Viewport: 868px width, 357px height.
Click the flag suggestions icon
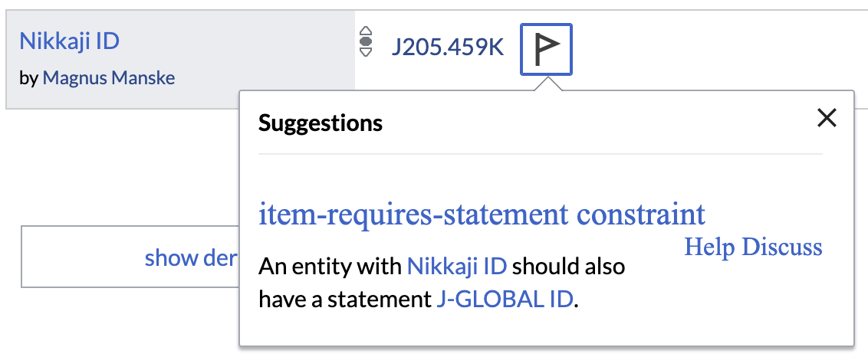coord(546,49)
